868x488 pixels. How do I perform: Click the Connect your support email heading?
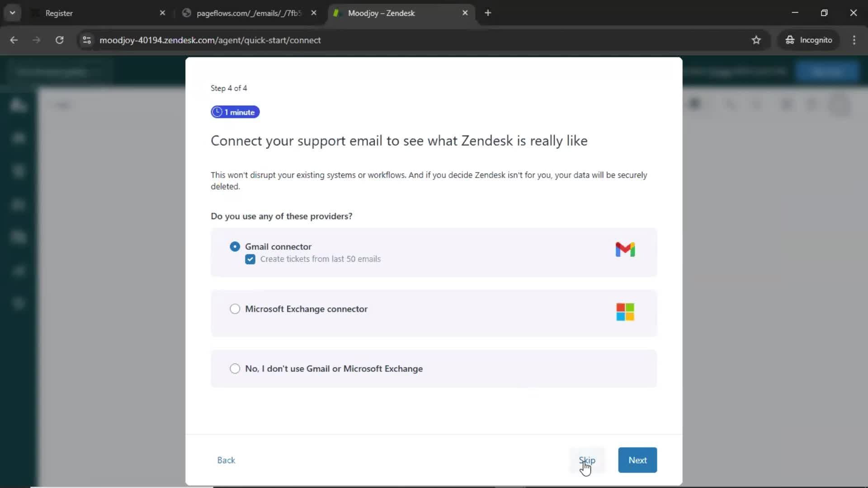399,141
